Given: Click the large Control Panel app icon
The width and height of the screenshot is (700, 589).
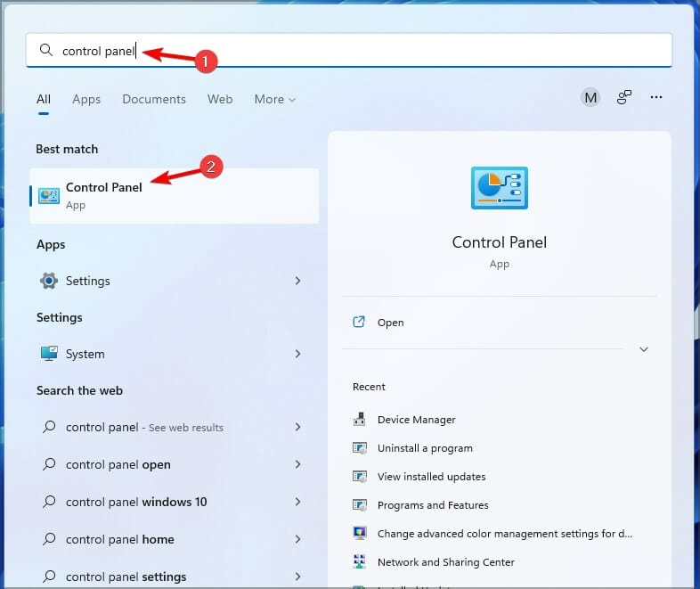Looking at the screenshot, I should 499,187.
